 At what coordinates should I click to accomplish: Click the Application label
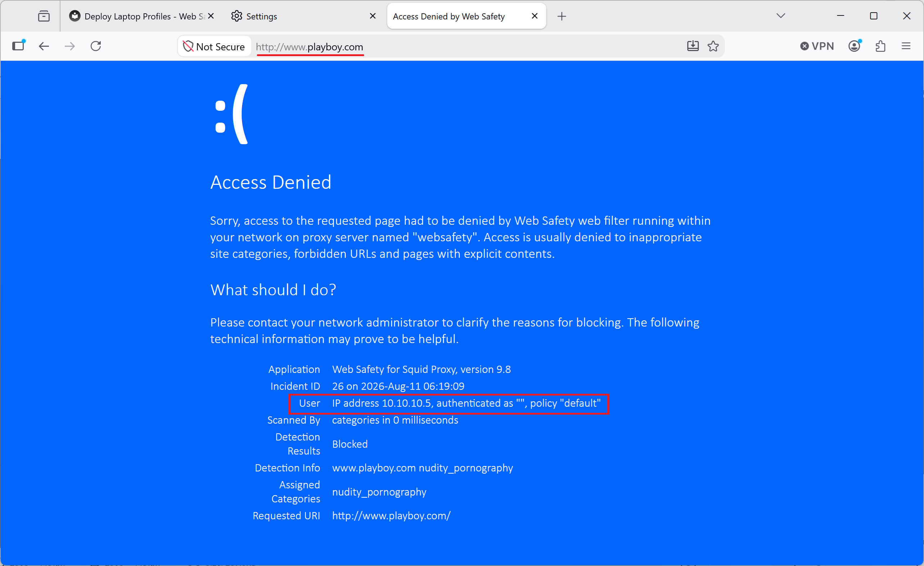click(x=294, y=369)
